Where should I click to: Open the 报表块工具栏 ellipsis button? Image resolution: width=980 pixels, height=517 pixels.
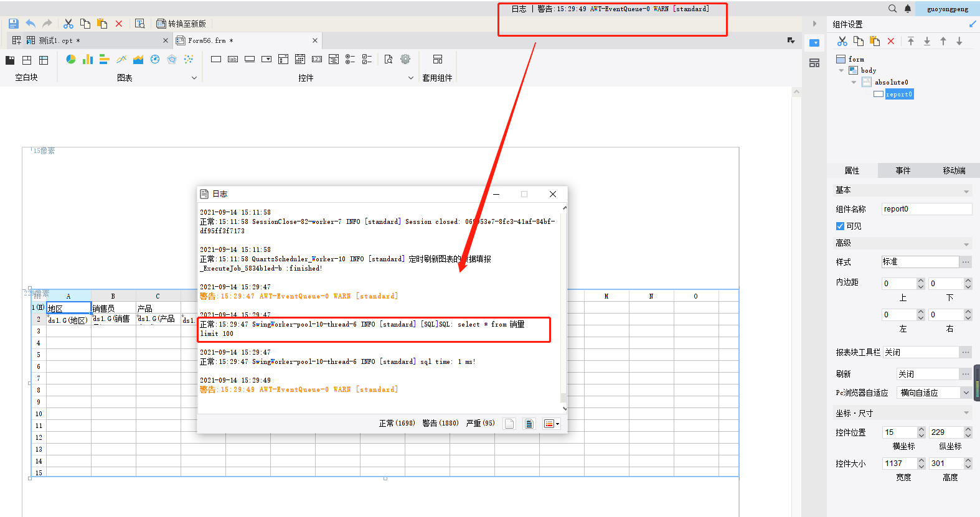(966, 352)
